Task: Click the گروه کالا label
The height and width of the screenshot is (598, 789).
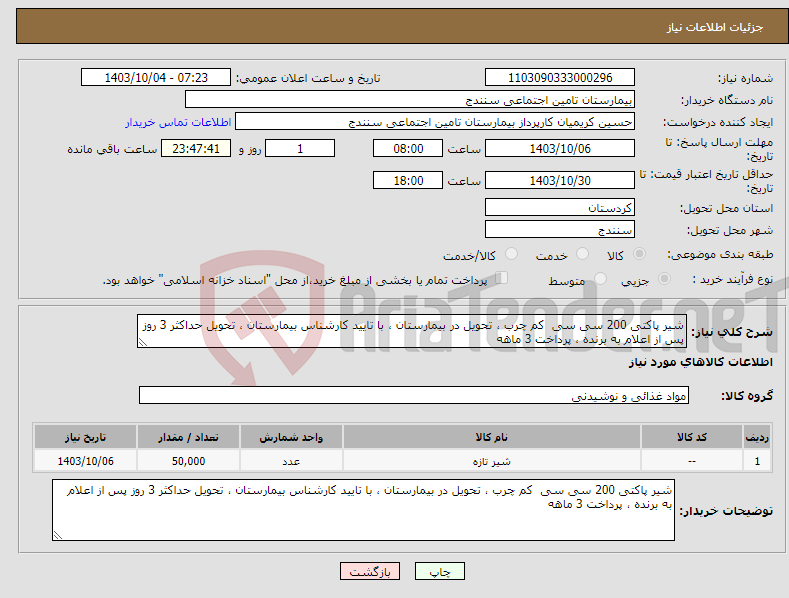Action: coord(747,396)
